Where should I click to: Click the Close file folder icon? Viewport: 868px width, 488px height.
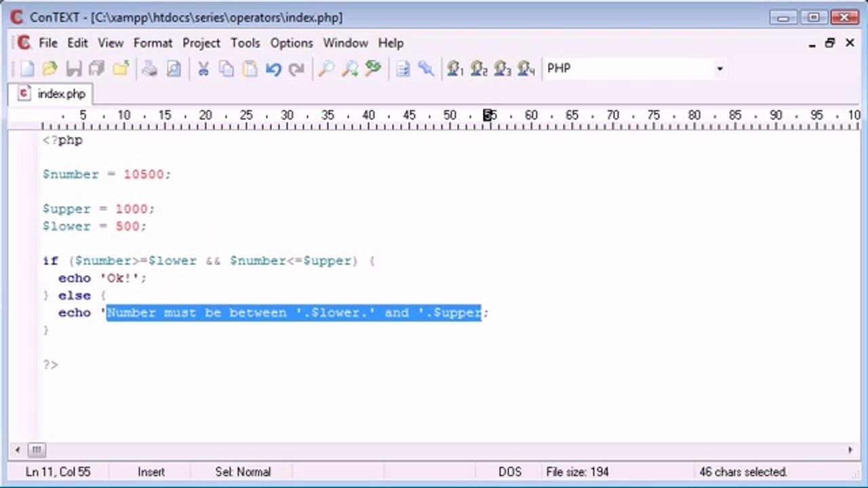tap(121, 68)
